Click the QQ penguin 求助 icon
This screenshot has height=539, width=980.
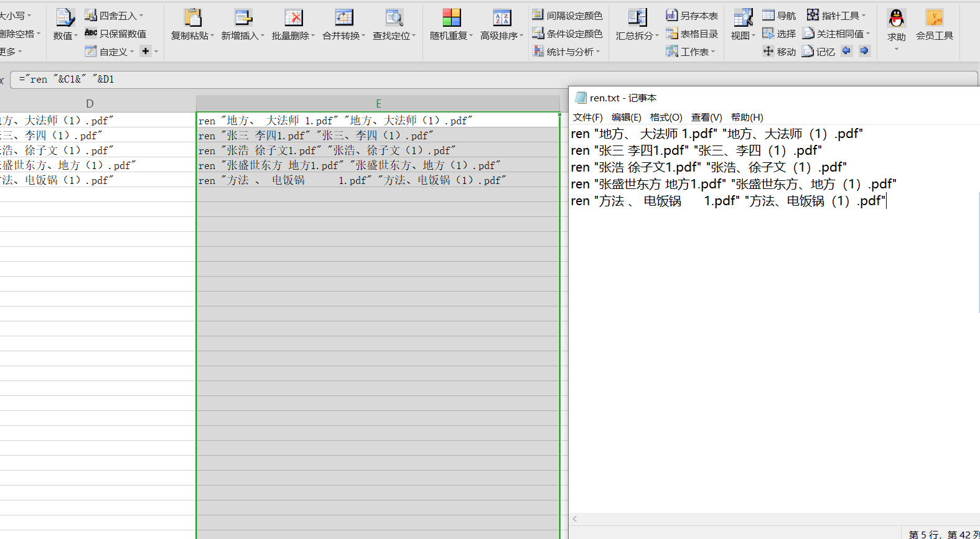pyautogui.click(x=896, y=18)
